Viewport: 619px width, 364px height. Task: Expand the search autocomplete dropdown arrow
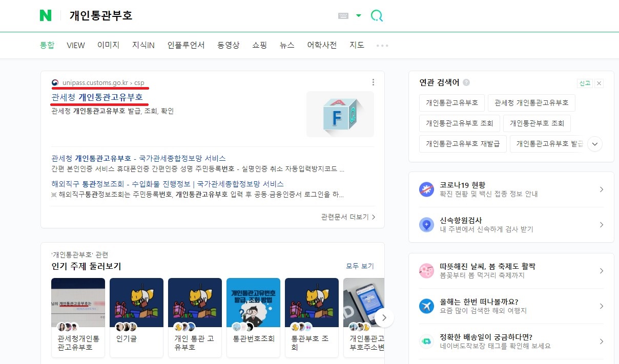(x=359, y=16)
